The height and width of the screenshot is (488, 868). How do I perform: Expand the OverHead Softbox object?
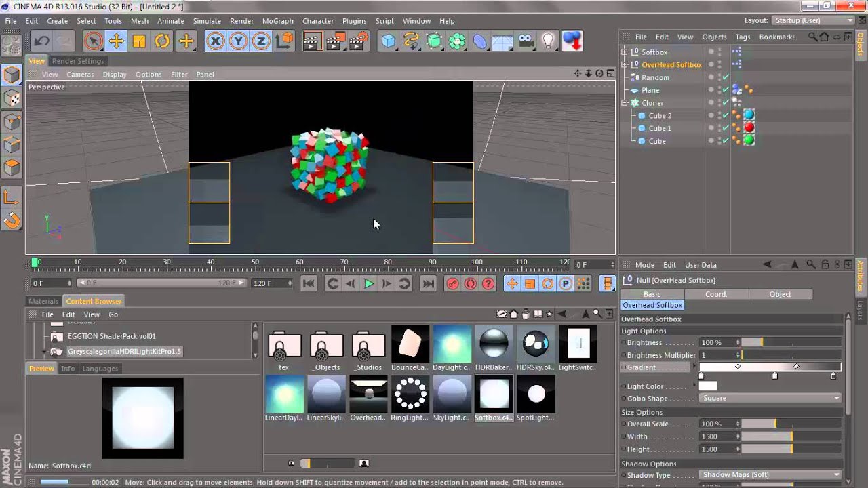[x=625, y=65]
